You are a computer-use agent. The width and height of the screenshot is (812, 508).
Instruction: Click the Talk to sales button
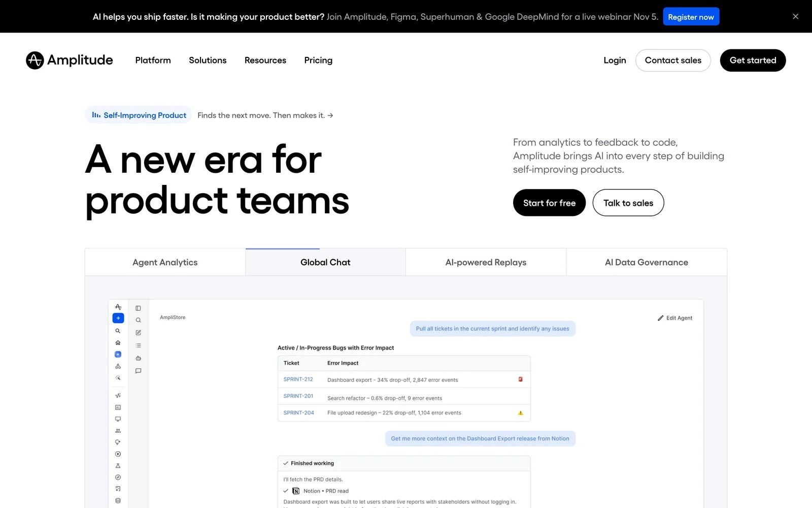[x=628, y=203]
